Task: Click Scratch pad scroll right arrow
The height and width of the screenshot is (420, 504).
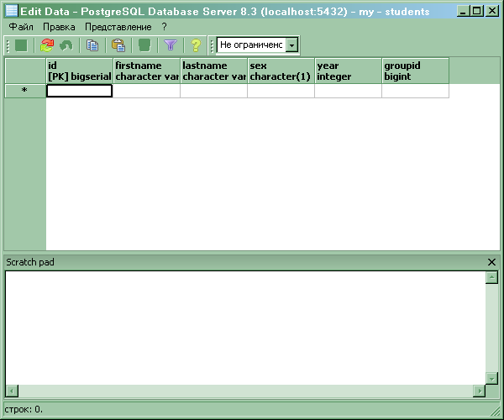Action: pos(480,391)
